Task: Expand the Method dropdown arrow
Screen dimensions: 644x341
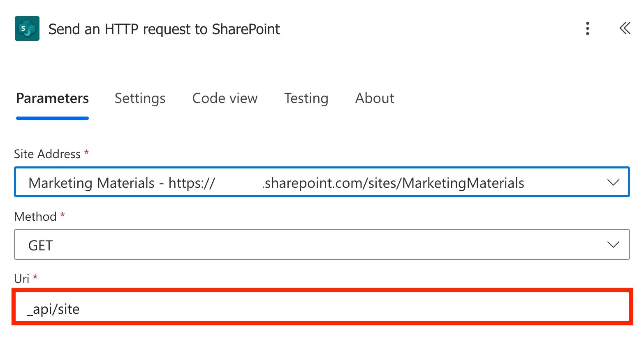Action: click(x=613, y=245)
